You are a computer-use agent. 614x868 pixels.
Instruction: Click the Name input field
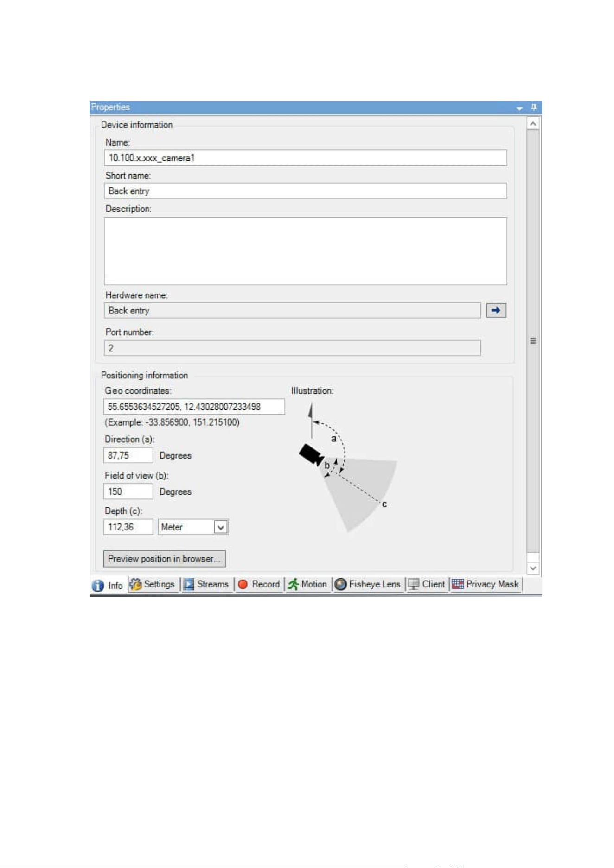pyautogui.click(x=306, y=158)
